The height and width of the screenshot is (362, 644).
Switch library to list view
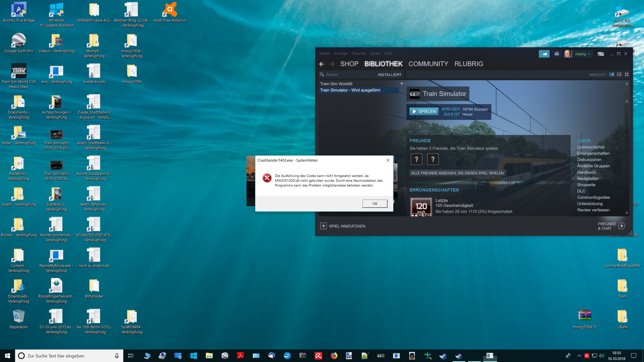click(x=619, y=74)
